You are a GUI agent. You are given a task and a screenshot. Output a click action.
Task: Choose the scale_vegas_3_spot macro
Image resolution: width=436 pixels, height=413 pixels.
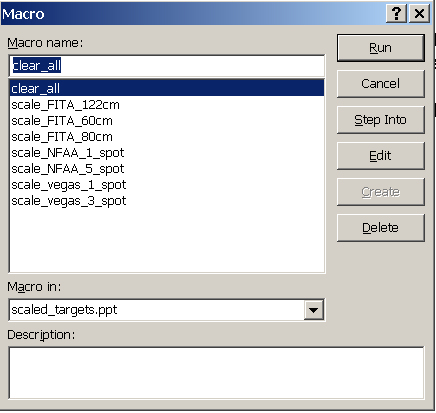pyautogui.click(x=167, y=201)
